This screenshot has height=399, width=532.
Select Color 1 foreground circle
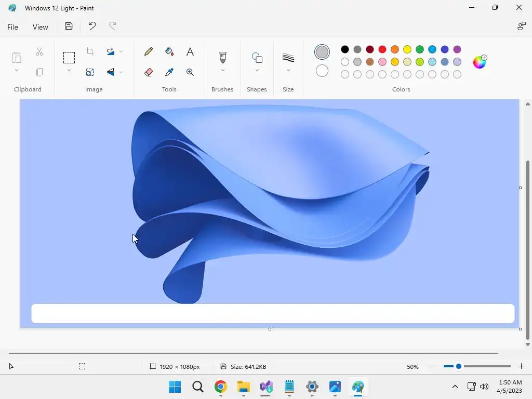pos(322,52)
